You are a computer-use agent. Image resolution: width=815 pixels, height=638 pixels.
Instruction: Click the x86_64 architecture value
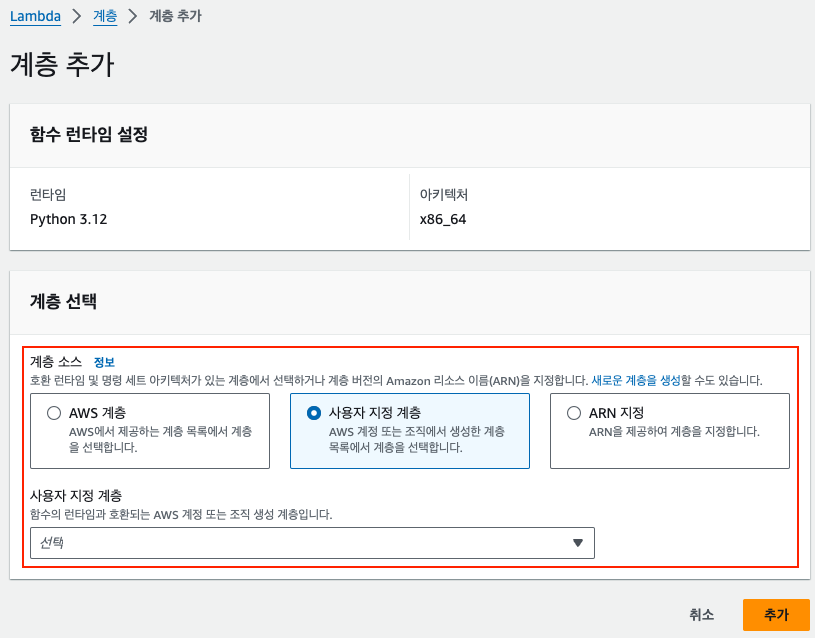tap(443, 219)
